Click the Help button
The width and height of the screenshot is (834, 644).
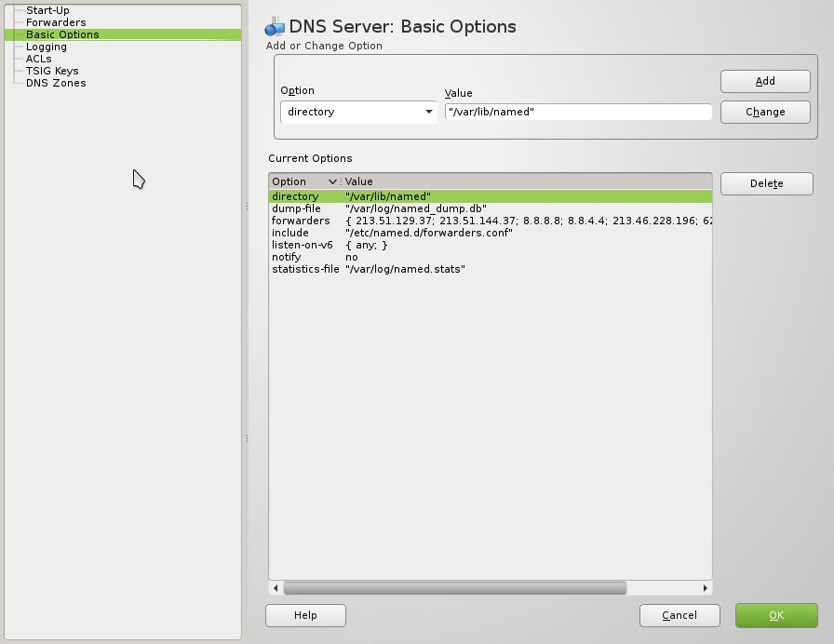point(305,615)
